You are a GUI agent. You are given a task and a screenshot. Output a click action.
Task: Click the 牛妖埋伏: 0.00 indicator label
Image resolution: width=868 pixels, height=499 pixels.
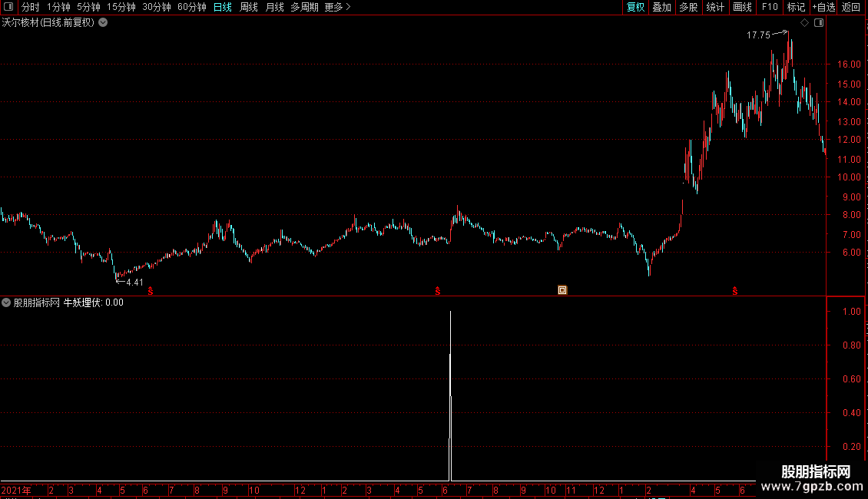click(x=94, y=302)
